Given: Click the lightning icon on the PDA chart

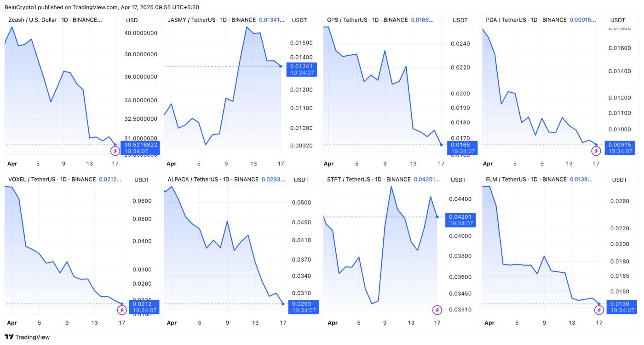Looking at the screenshot, I should click(596, 151).
